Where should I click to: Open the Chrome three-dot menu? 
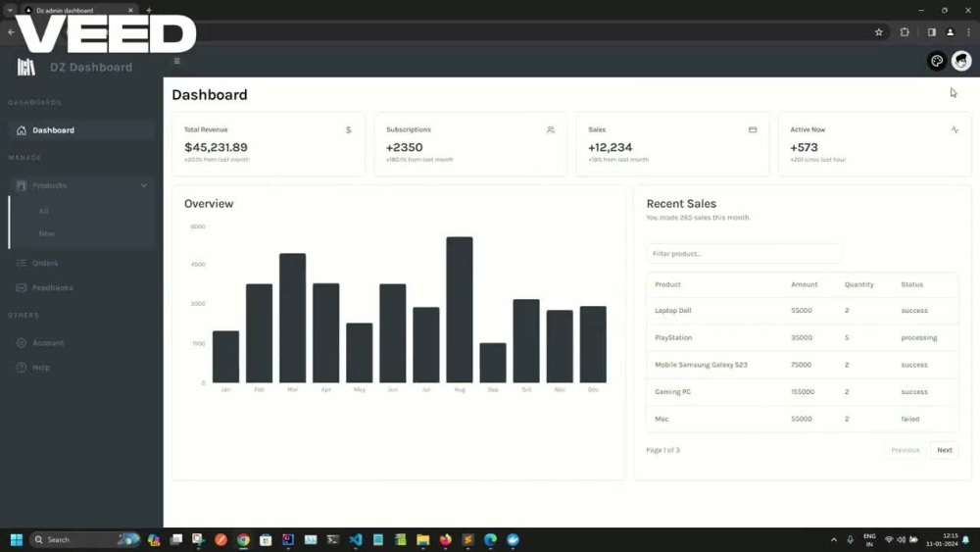tap(969, 32)
